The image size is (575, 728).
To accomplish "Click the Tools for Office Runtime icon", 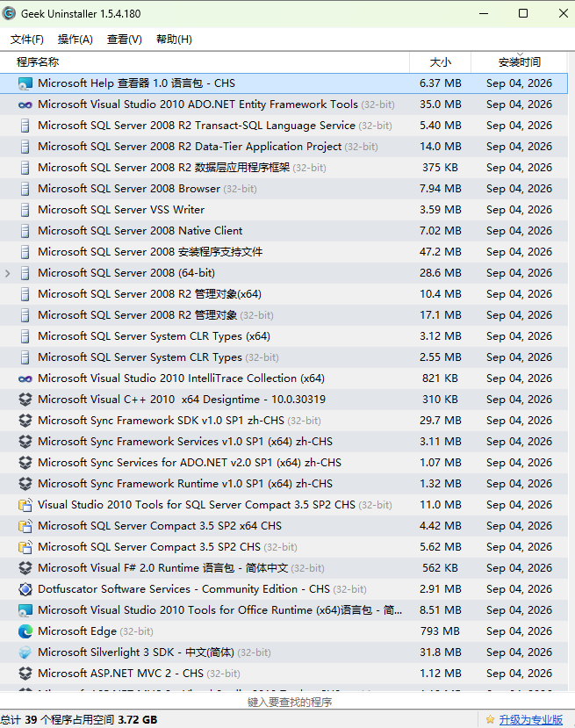I will coord(25,610).
